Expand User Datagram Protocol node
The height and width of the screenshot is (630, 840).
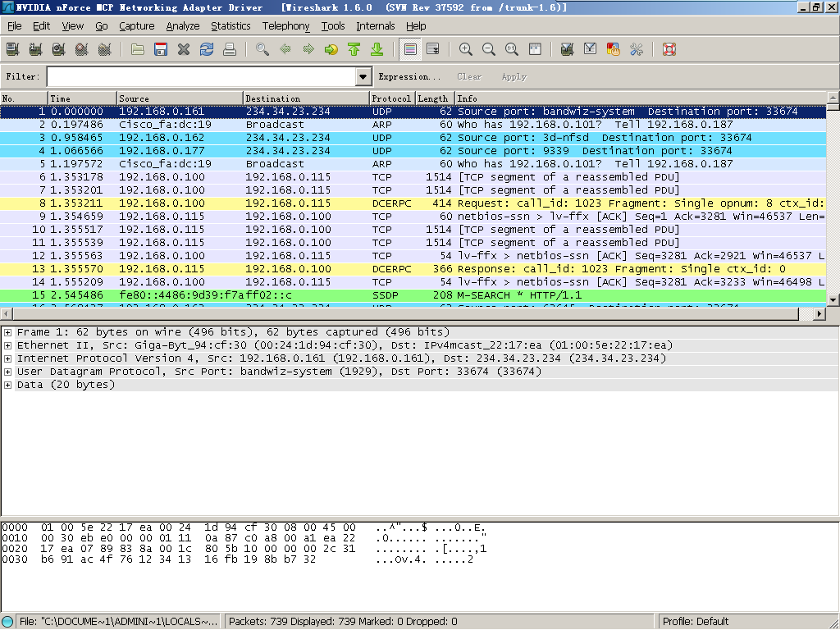coord(7,372)
